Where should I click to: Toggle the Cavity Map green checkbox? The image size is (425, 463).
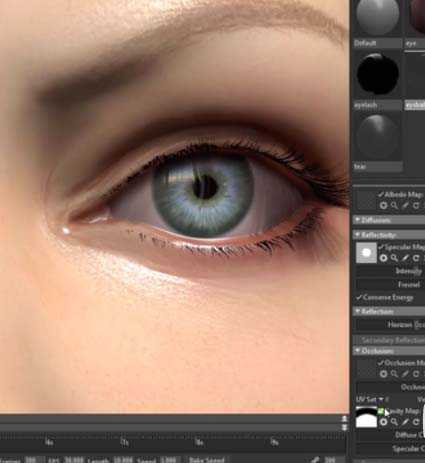(381, 411)
